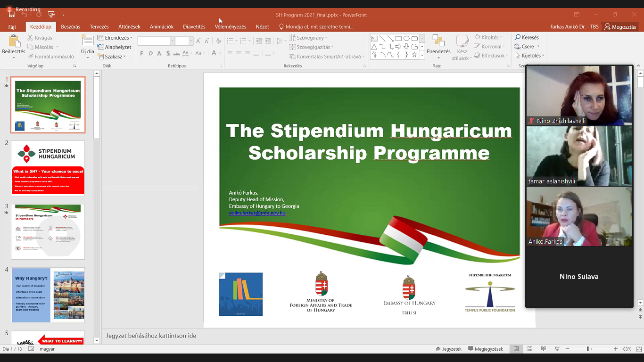Open the Animációk ribbon tab
The image size is (644, 362).
point(162,27)
